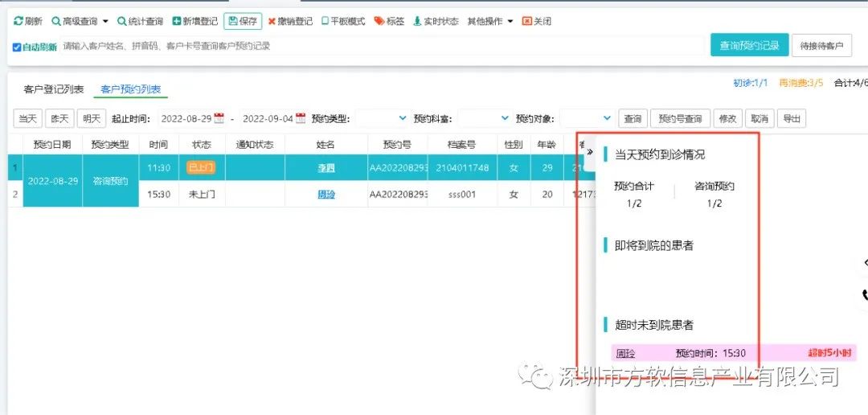868x415 pixels.
Task: Toggle the 自动刷新 checkbox
Action: [x=17, y=47]
